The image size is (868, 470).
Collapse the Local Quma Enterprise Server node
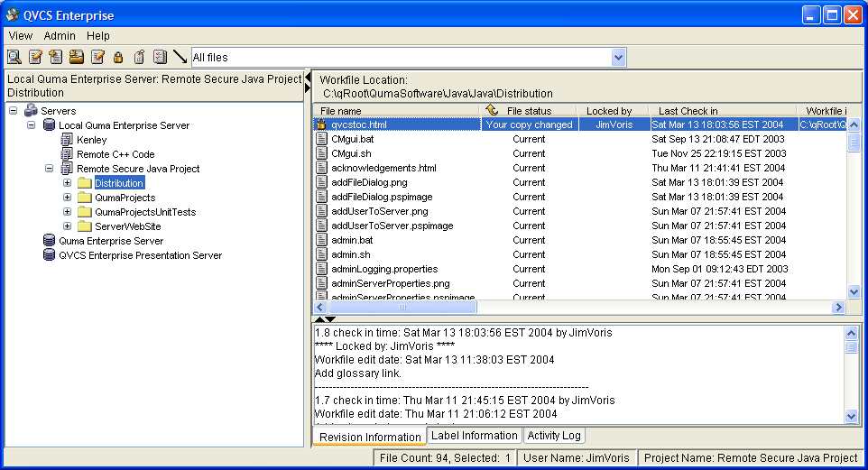32,124
